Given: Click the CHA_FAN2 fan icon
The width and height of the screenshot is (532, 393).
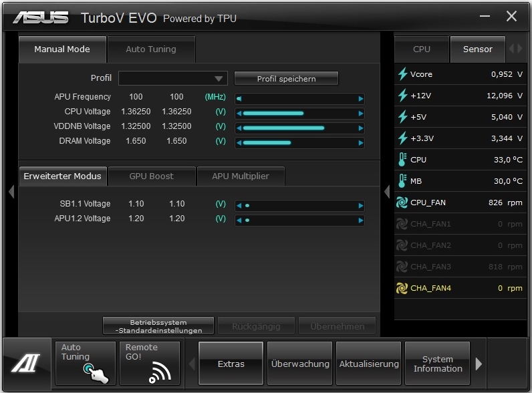Looking at the screenshot, I should 402,245.
